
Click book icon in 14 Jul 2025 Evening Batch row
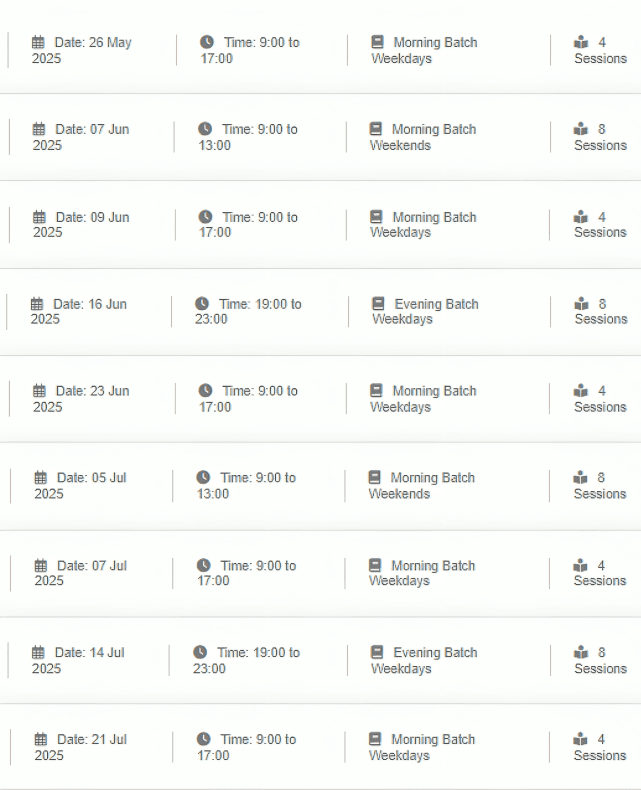point(377,652)
